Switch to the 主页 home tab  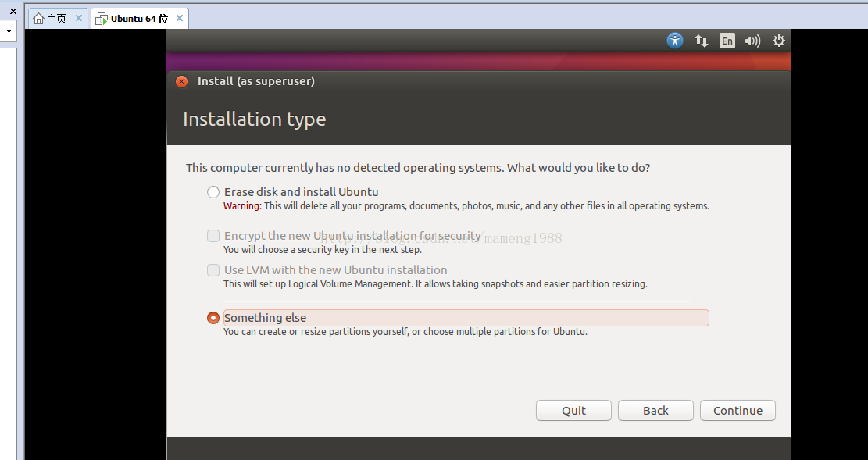[58, 18]
